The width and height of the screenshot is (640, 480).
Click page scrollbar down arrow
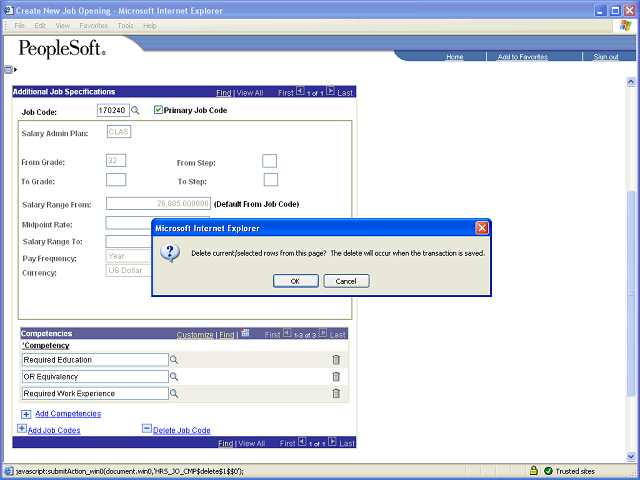pyautogui.click(x=631, y=456)
